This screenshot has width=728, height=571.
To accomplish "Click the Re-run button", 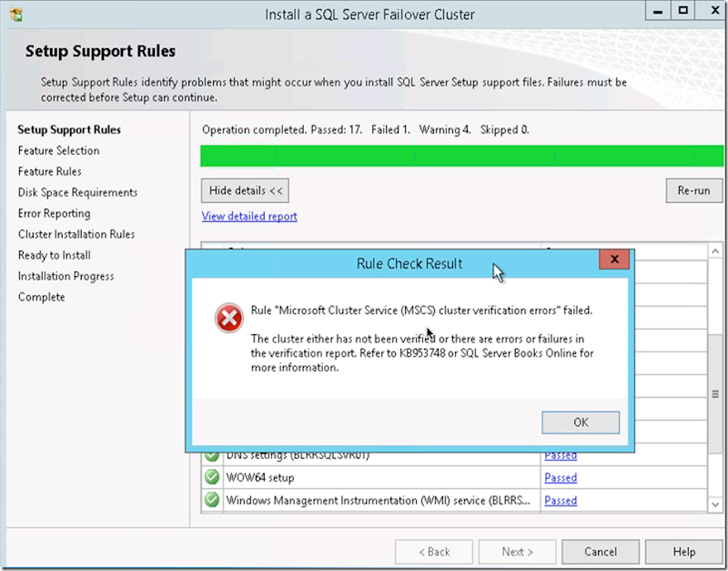I will coord(694,190).
